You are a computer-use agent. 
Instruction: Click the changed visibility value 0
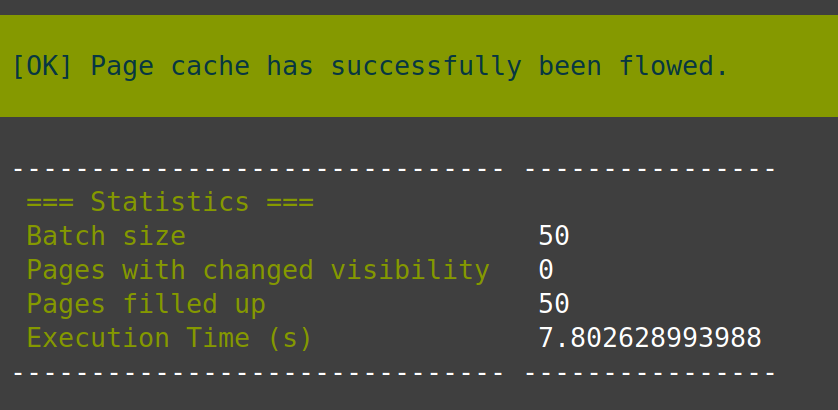click(546, 270)
